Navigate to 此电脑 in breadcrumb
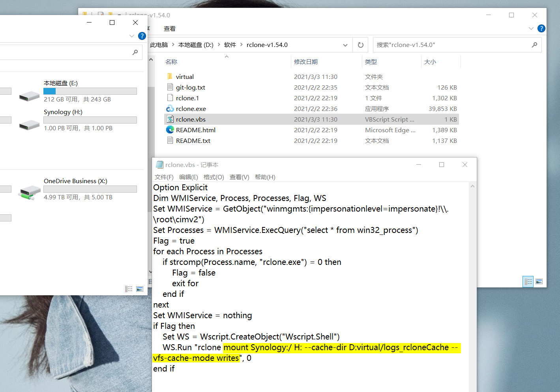Viewport: 560px width, 392px height. point(159,45)
